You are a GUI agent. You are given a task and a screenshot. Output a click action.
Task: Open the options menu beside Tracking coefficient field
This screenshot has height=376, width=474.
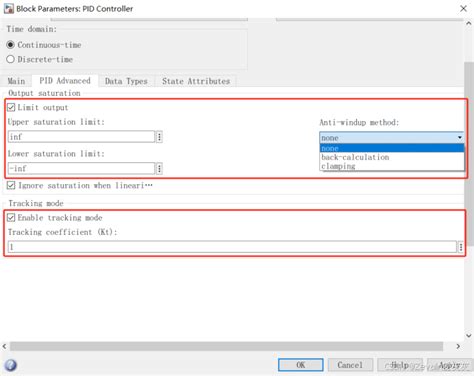click(461, 247)
